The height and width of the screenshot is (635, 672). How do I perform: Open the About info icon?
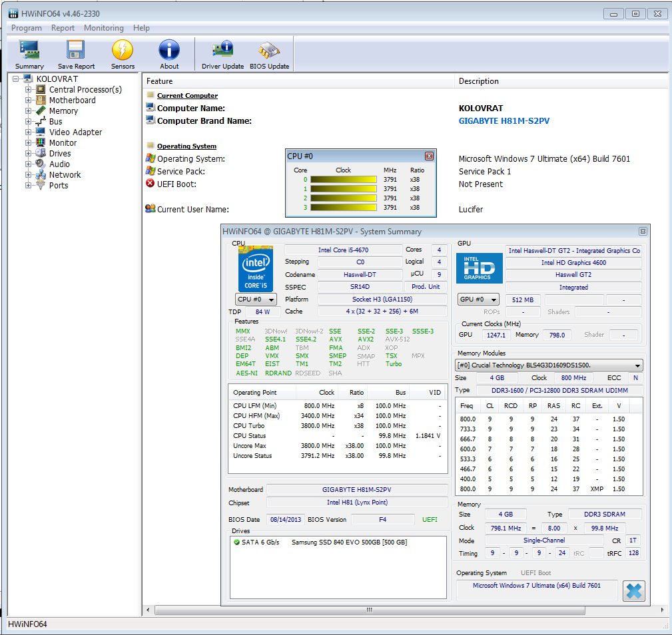click(169, 50)
